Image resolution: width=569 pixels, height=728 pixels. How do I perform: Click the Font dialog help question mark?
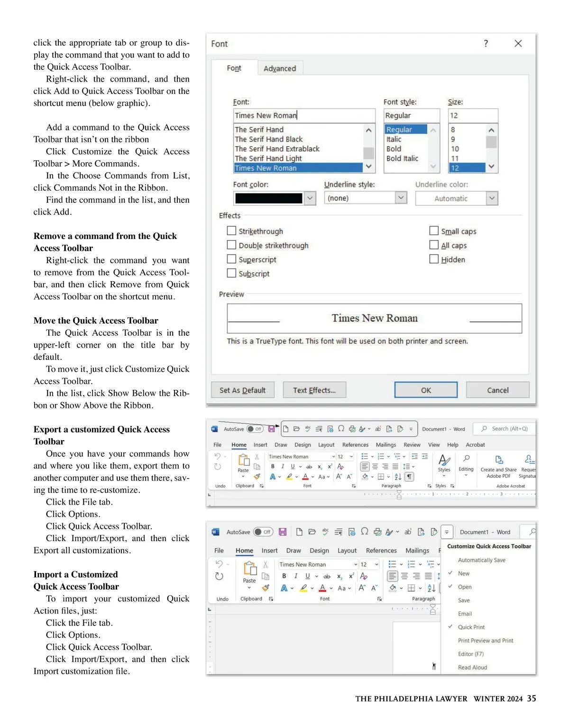[486, 44]
